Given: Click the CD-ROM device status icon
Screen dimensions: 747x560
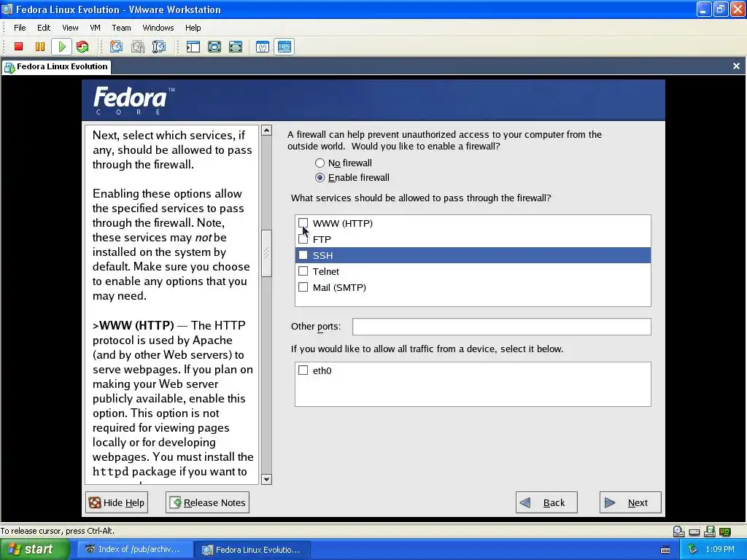Looking at the screenshot, I should pyautogui.click(x=679, y=532).
